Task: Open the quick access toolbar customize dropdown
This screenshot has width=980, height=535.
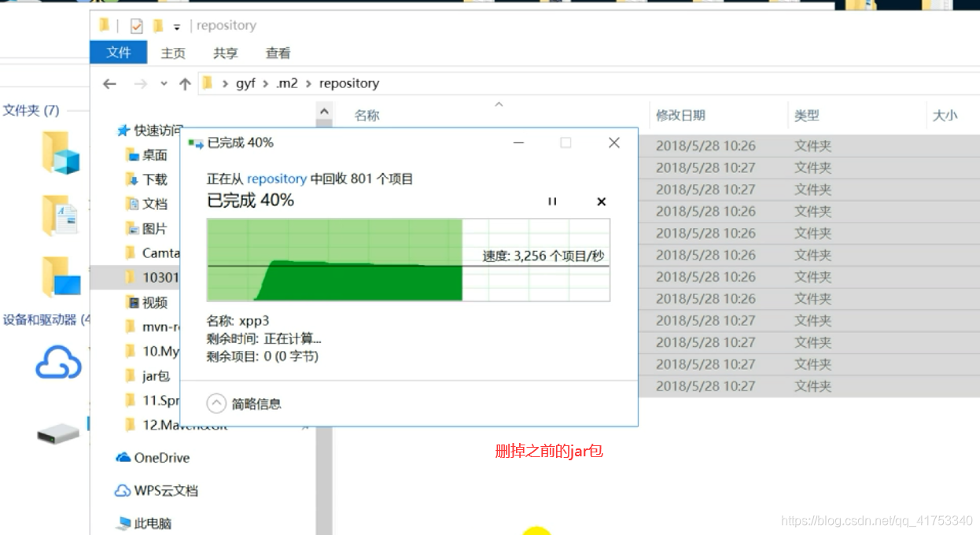Action: [177, 27]
